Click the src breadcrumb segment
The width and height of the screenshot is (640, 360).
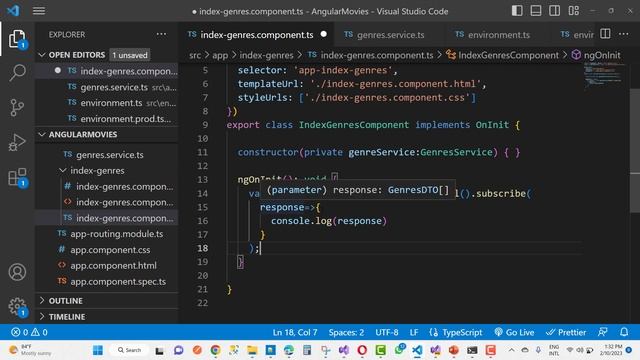point(195,55)
